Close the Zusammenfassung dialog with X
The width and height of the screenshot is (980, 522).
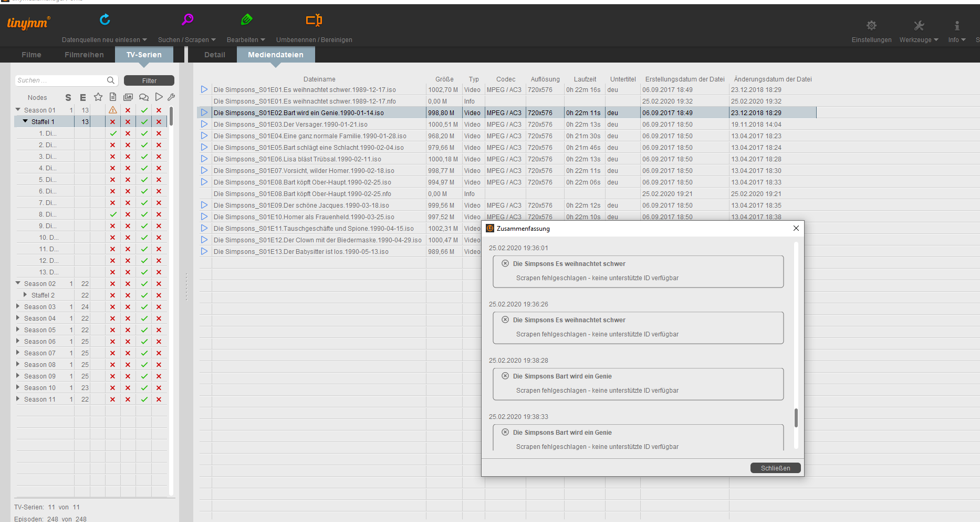(796, 228)
